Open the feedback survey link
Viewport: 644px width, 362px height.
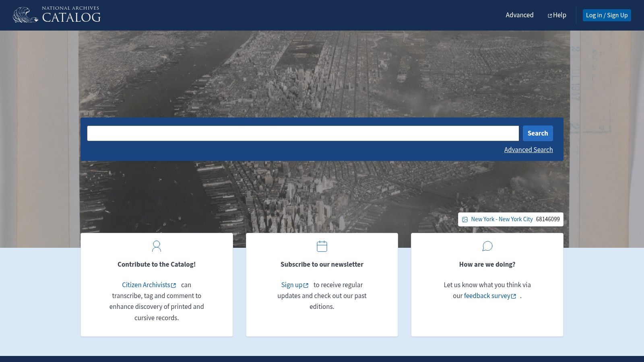click(x=487, y=296)
